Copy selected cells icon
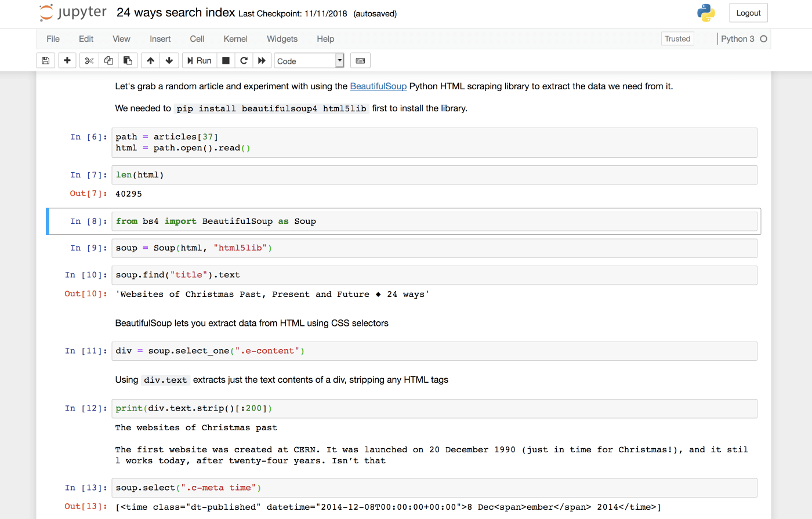 tap(108, 60)
